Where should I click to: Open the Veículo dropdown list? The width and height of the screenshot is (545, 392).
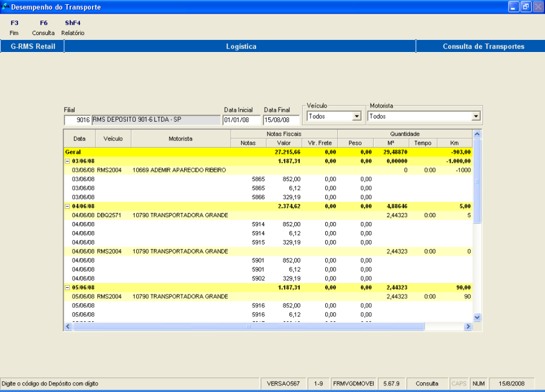point(356,116)
